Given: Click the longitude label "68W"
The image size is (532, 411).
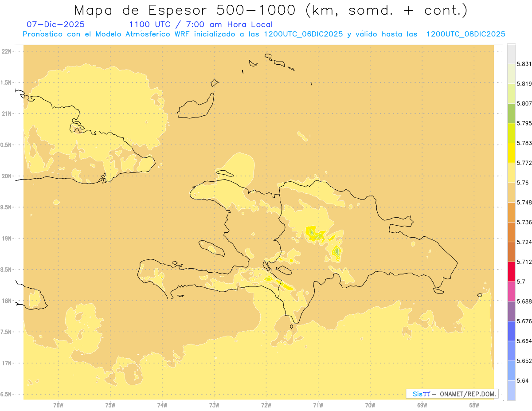Looking at the screenshot, I should tap(474, 405).
